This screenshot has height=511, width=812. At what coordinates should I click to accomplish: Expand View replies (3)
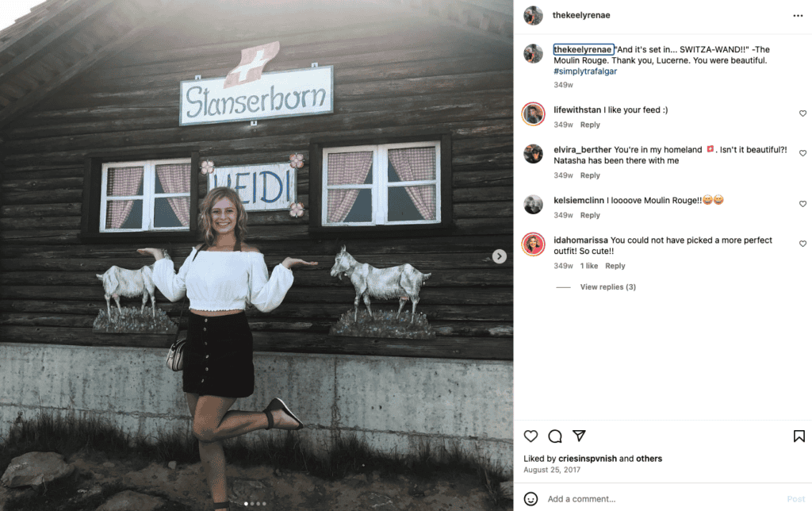click(607, 286)
